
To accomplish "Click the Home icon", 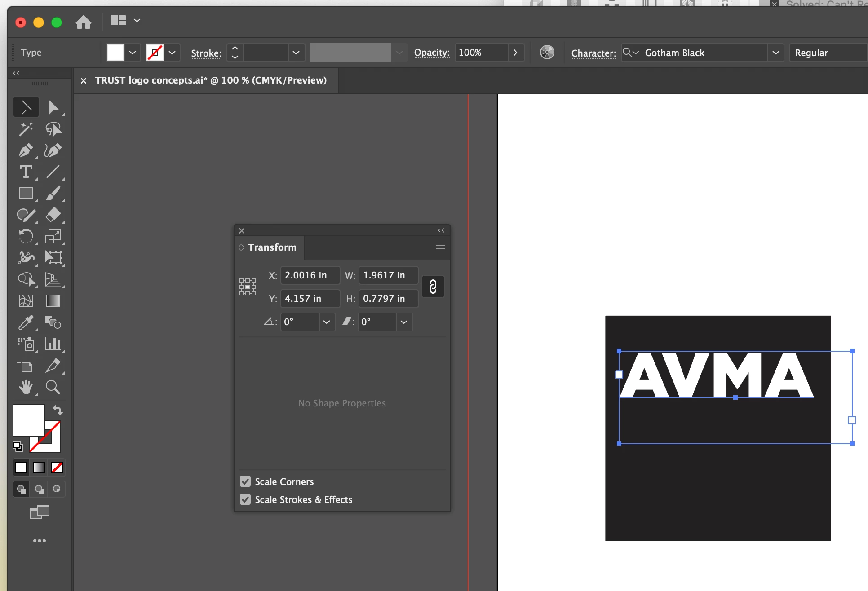I will [83, 22].
